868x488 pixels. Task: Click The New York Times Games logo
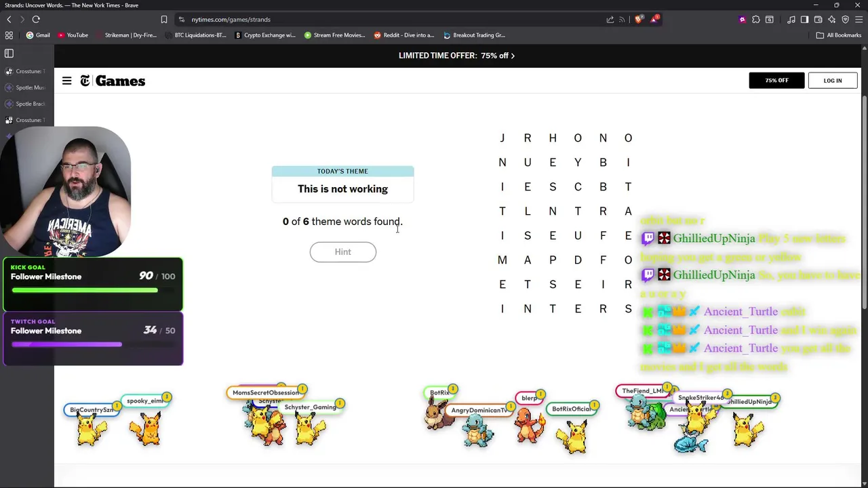pyautogui.click(x=113, y=81)
